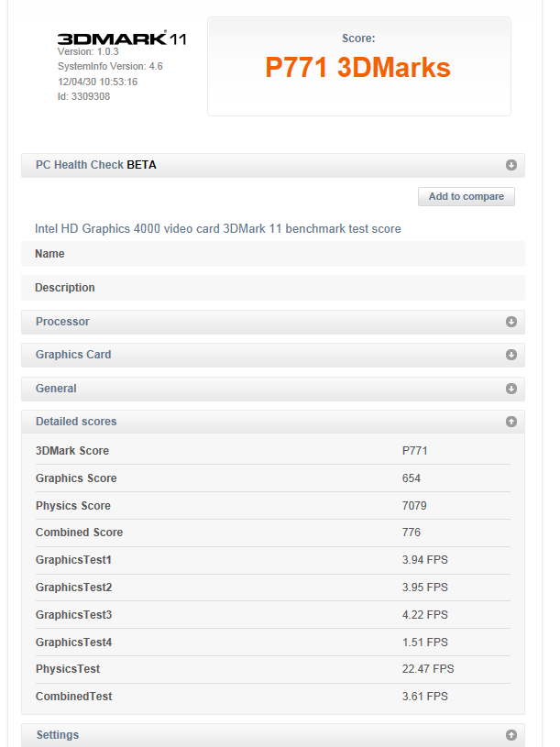Click the P771 3DMarks score heading
Viewport: 560px width, 747px height.
(x=358, y=68)
